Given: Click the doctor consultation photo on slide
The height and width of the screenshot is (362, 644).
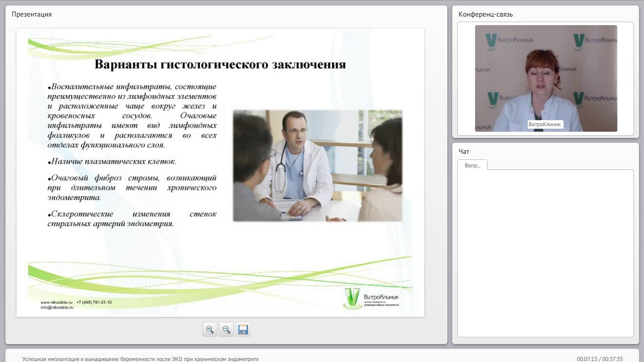Looking at the screenshot, I should pyautogui.click(x=317, y=165).
